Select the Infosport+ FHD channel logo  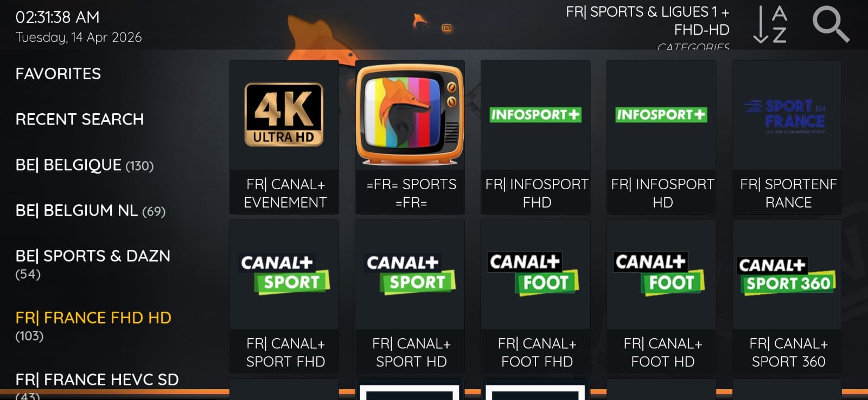(536, 114)
